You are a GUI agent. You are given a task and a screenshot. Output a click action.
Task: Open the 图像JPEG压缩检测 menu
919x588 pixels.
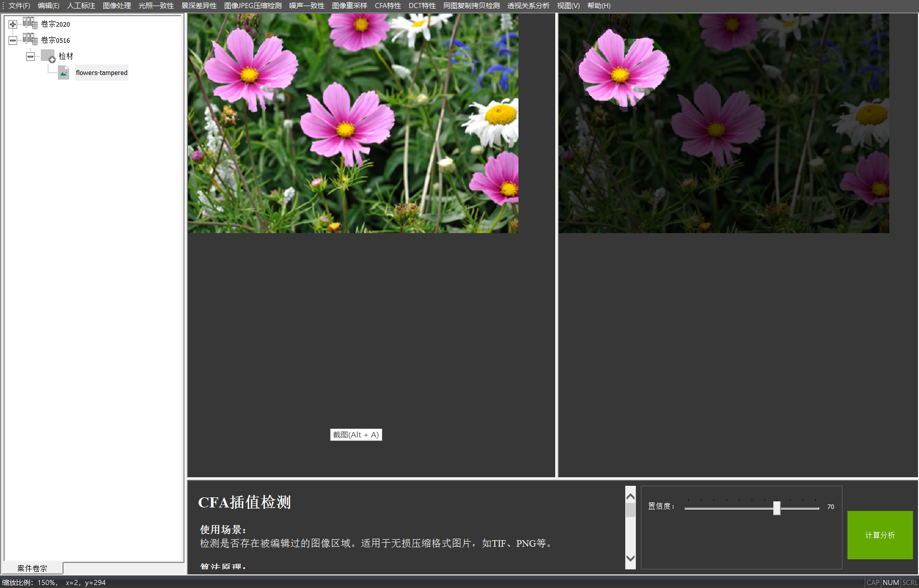pos(252,6)
